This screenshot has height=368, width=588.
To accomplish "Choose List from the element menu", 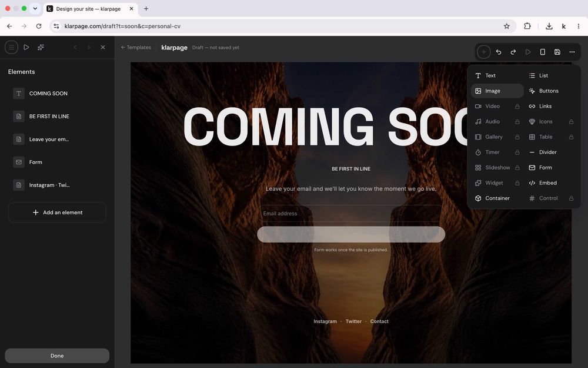I will 551,75.
